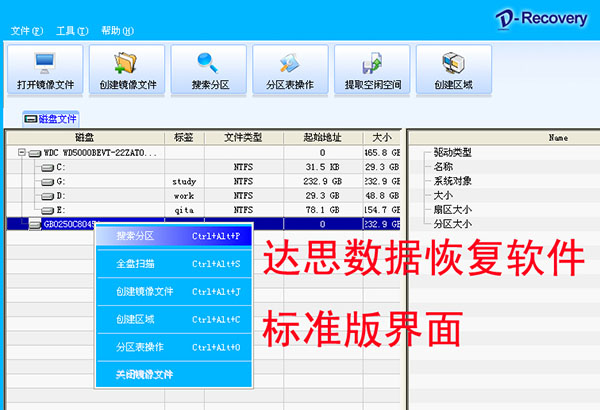The height and width of the screenshot is (410, 600).
Task: Click the 打开镜像文件 button label
Action: pos(46,85)
